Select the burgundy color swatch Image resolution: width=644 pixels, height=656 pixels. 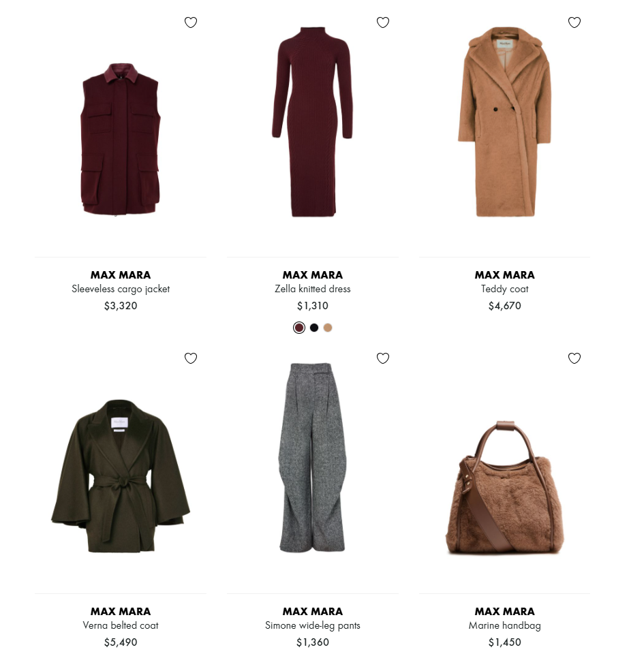pos(298,328)
